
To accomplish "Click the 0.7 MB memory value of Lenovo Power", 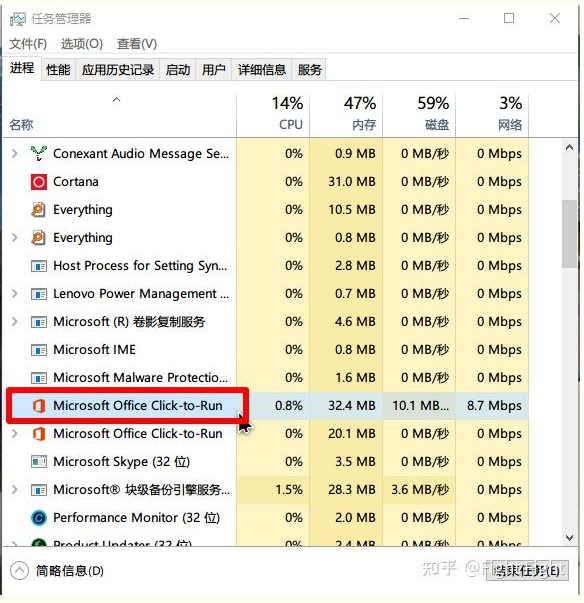I will click(355, 294).
